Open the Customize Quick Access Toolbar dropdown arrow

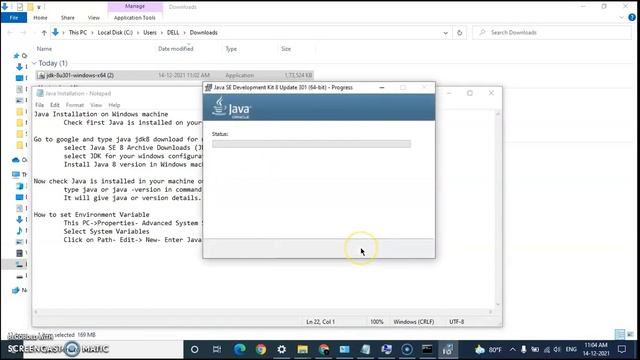pos(39,7)
